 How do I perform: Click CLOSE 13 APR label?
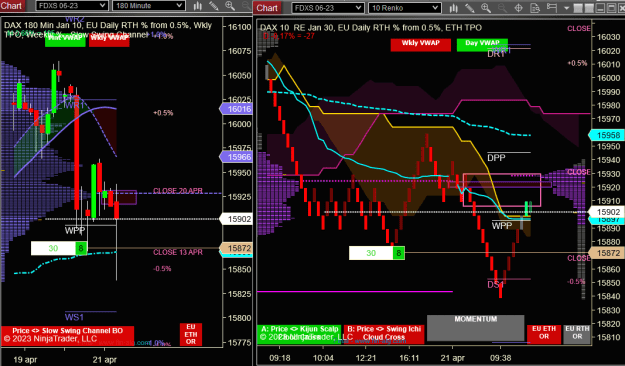click(178, 252)
